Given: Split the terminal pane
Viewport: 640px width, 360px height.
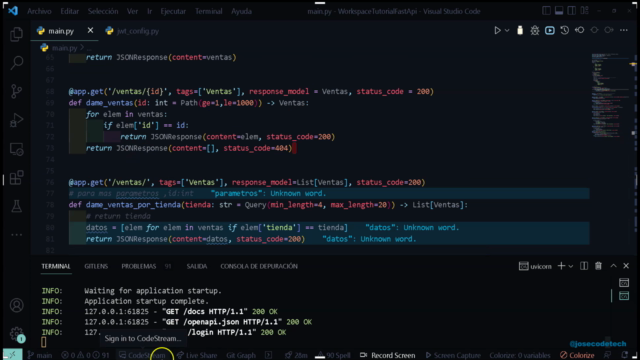Looking at the screenshot, I should [x=584, y=266].
